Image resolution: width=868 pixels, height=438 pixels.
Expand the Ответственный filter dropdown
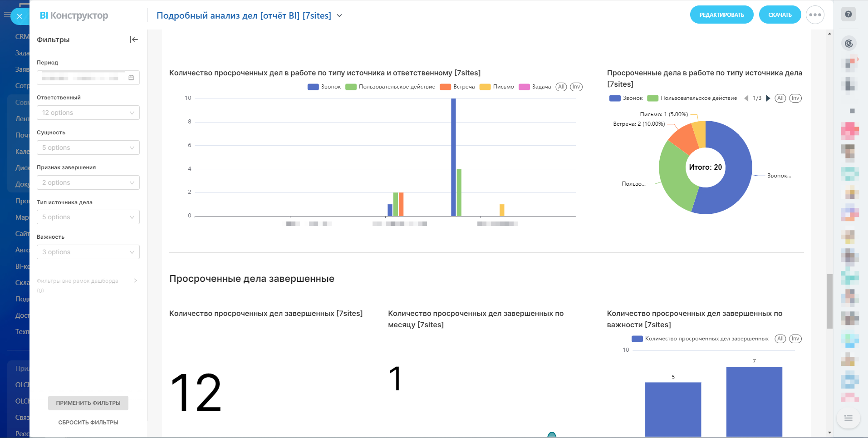point(88,113)
